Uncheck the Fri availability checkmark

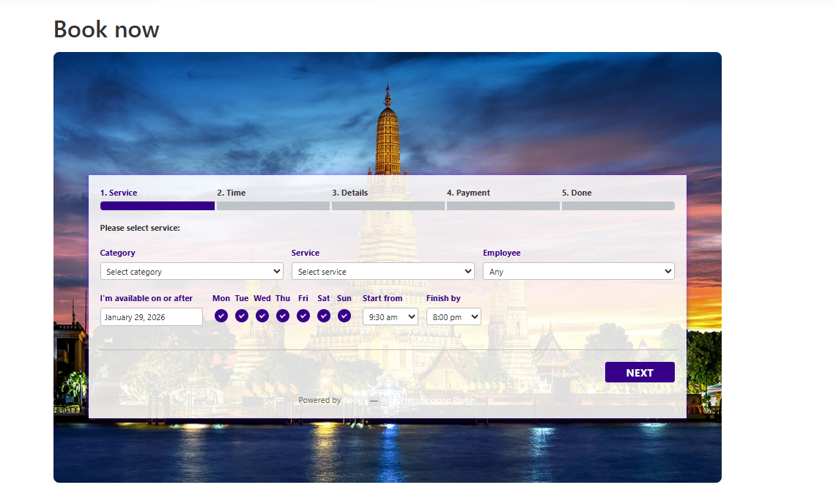click(x=303, y=316)
